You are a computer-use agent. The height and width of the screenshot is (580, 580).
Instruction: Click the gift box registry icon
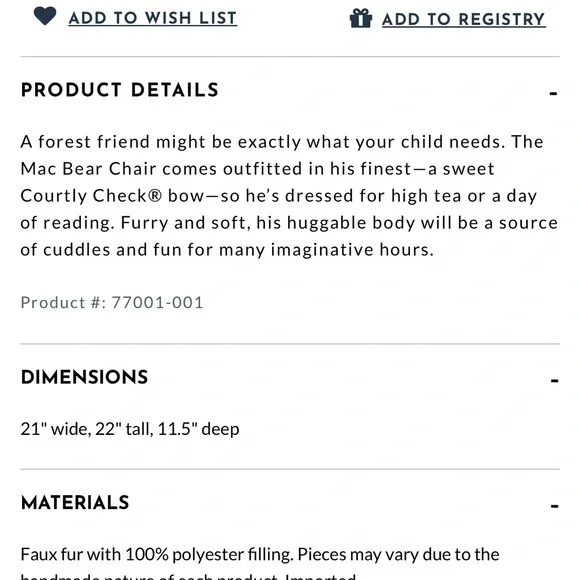361,18
